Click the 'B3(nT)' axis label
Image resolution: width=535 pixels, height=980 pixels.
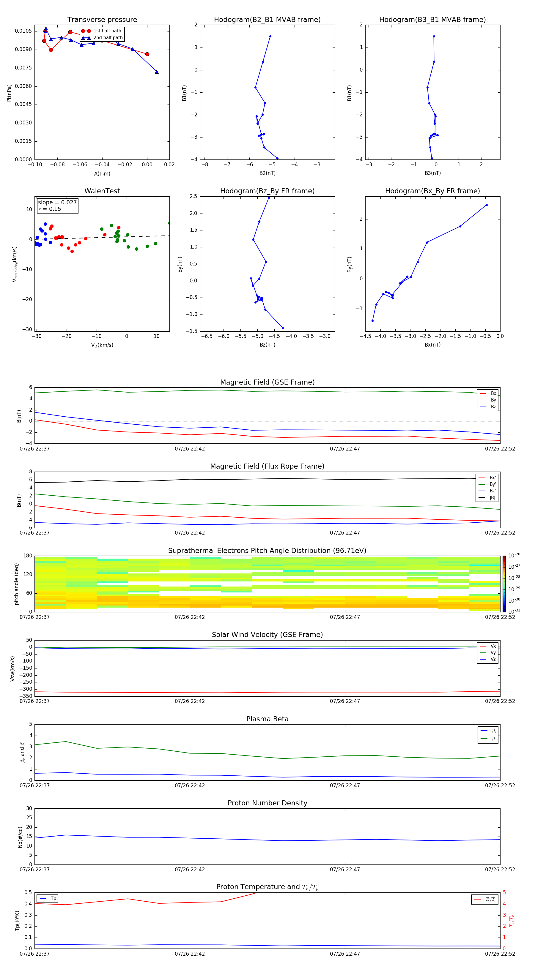[x=432, y=173]
